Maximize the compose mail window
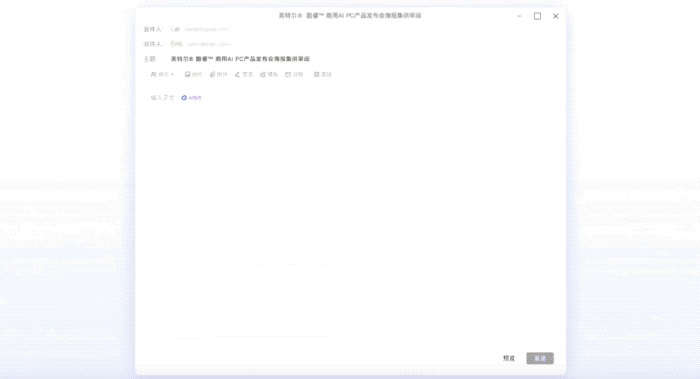 [538, 16]
